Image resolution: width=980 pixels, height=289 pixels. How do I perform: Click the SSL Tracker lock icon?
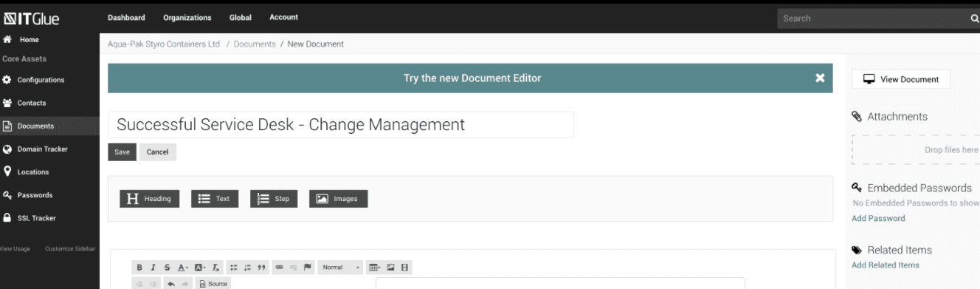tap(7, 218)
